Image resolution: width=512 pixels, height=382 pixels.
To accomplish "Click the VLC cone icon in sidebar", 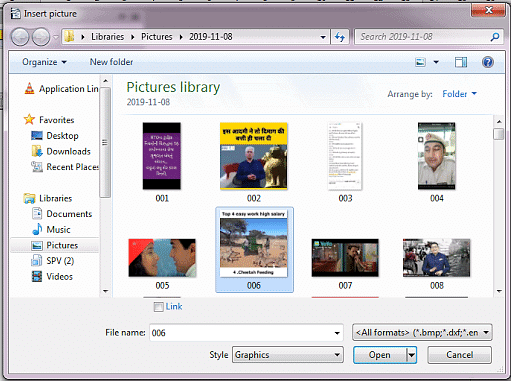I will (x=29, y=88).
